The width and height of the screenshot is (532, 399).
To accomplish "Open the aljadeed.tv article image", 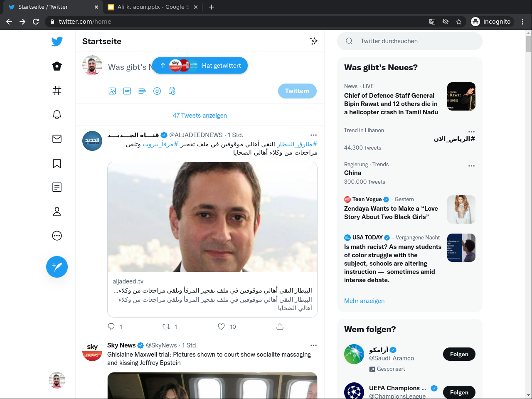I will 212,217.
